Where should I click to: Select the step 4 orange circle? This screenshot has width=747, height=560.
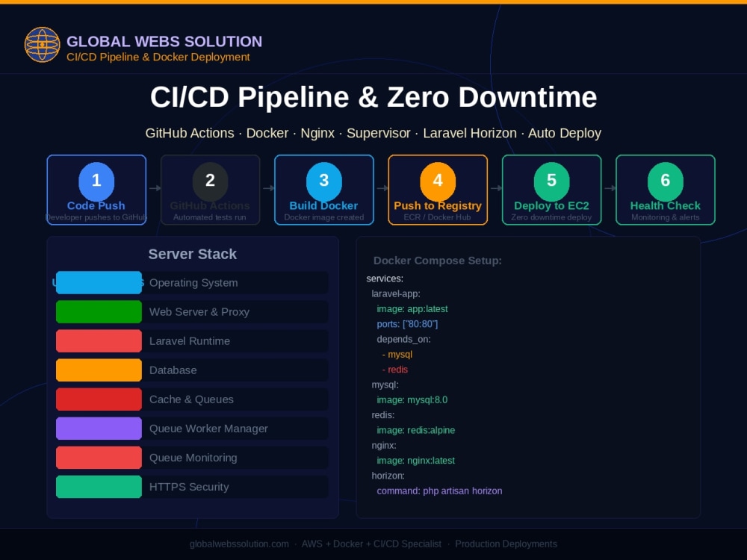pos(438,181)
